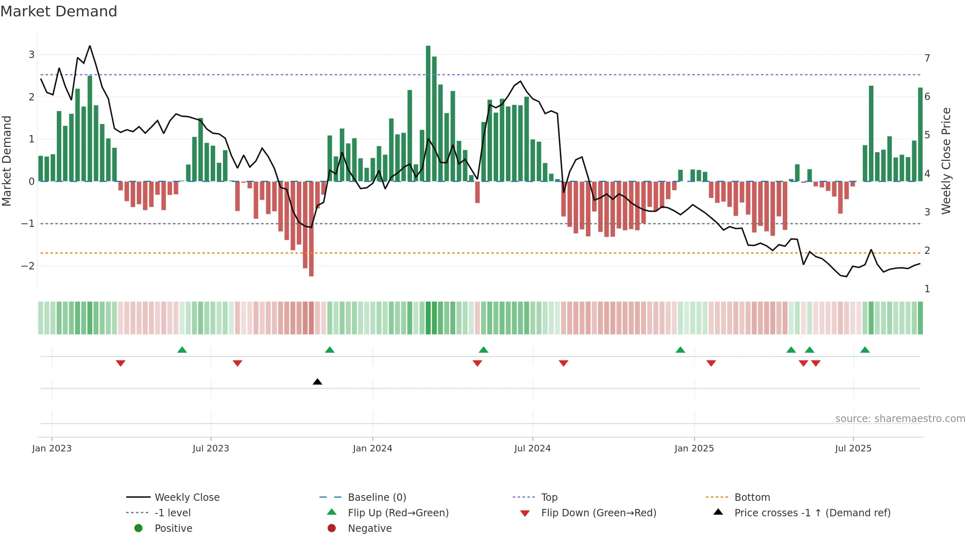The height and width of the screenshot is (551, 980).
Task: Click the Bottom legend label
Action: click(752, 497)
